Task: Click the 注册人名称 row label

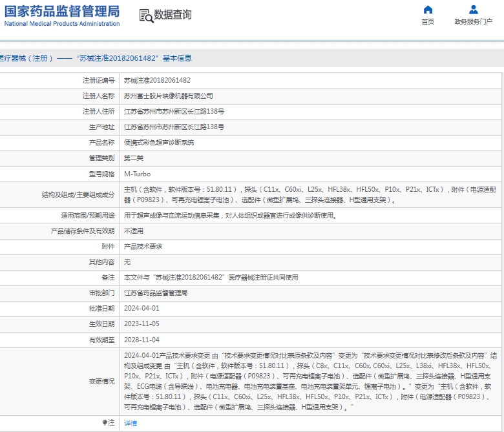Action: pyautogui.click(x=98, y=96)
